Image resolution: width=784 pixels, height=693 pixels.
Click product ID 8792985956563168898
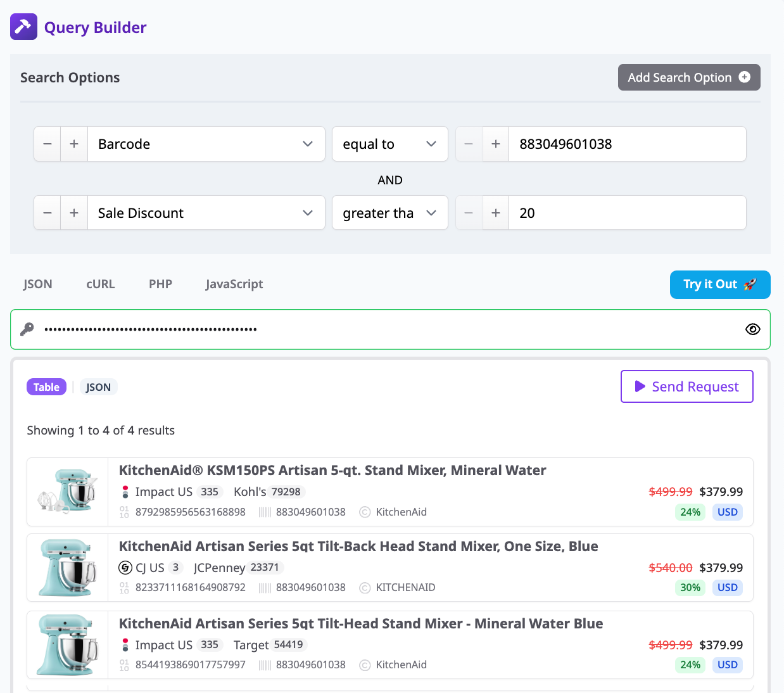tap(191, 512)
